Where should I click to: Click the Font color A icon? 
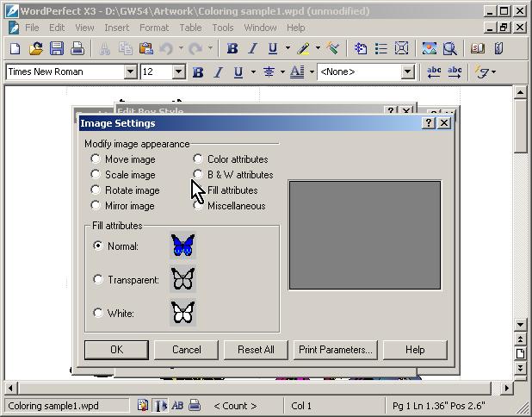pyautogui.click(x=297, y=72)
